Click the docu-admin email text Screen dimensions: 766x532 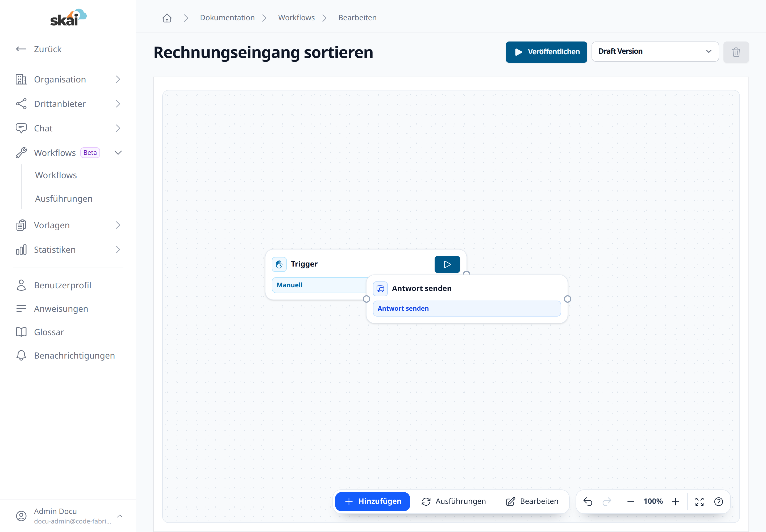73,521
